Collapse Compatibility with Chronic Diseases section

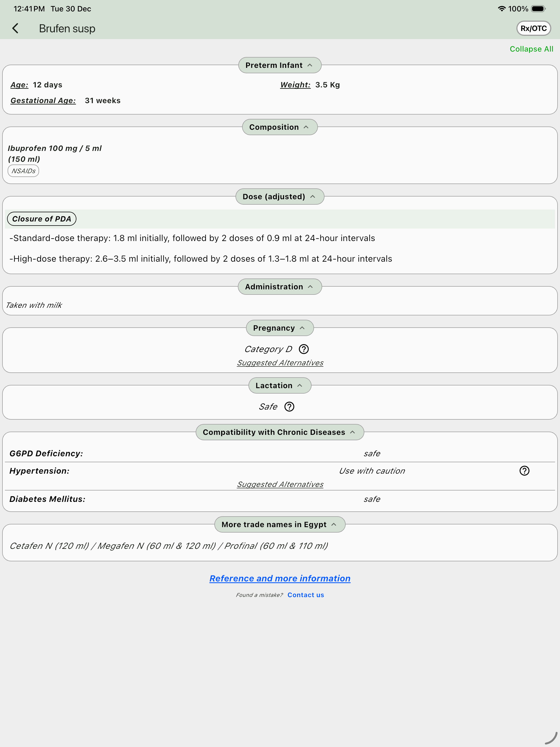279,432
